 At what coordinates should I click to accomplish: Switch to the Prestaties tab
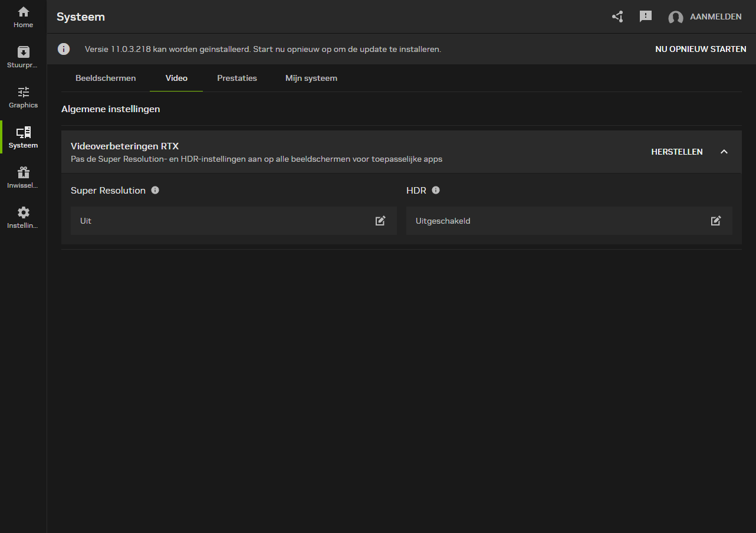[x=237, y=78]
